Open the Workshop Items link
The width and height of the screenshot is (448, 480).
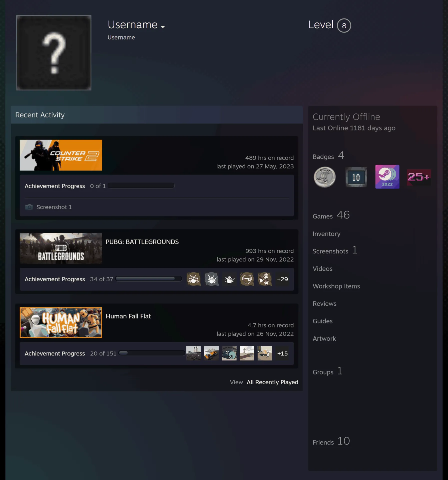(336, 286)
